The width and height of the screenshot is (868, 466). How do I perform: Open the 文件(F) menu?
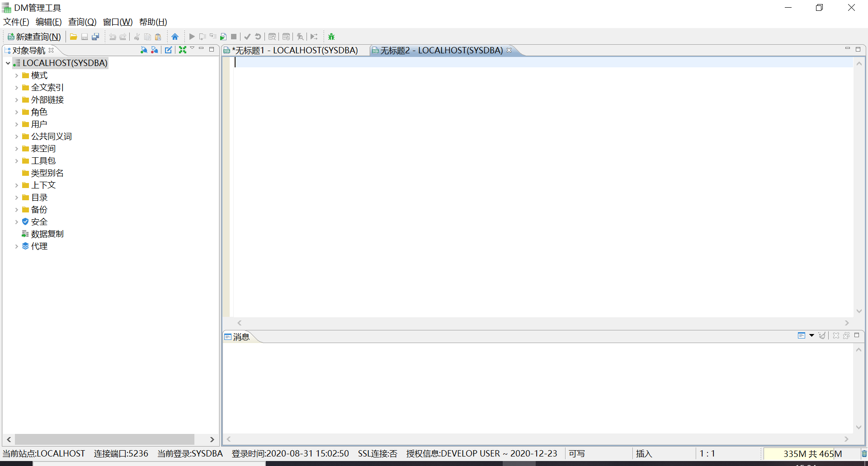point(16,22)
